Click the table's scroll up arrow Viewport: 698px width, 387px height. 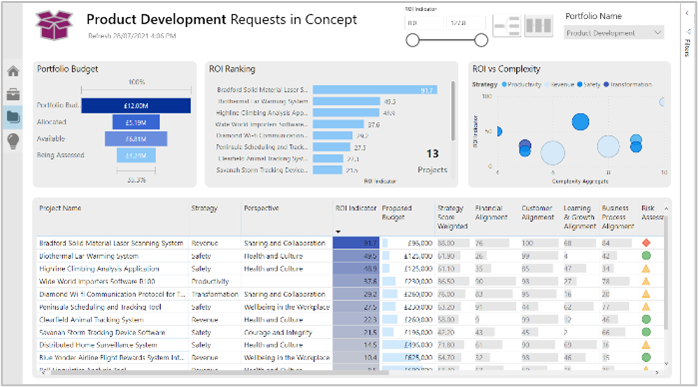click(666, 208)
